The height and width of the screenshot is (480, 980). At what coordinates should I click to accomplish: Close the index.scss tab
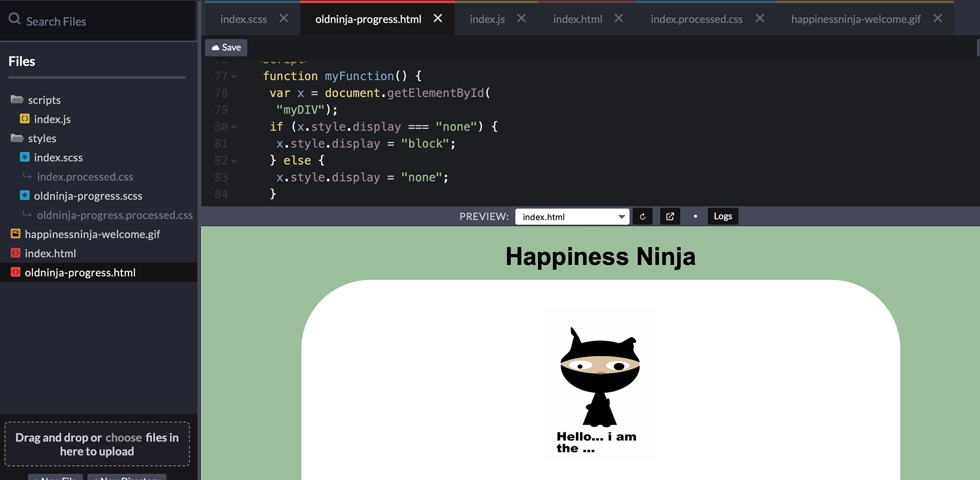click(284, 18)
